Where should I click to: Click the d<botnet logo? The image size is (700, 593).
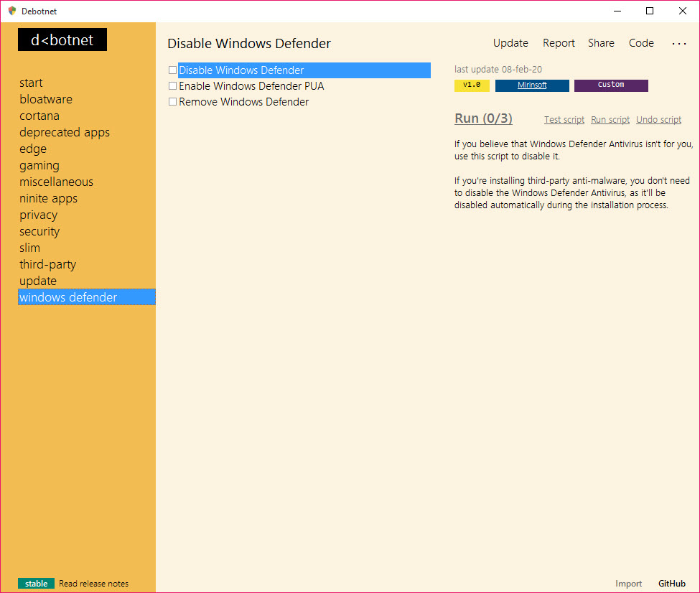(x=62, y=40)
